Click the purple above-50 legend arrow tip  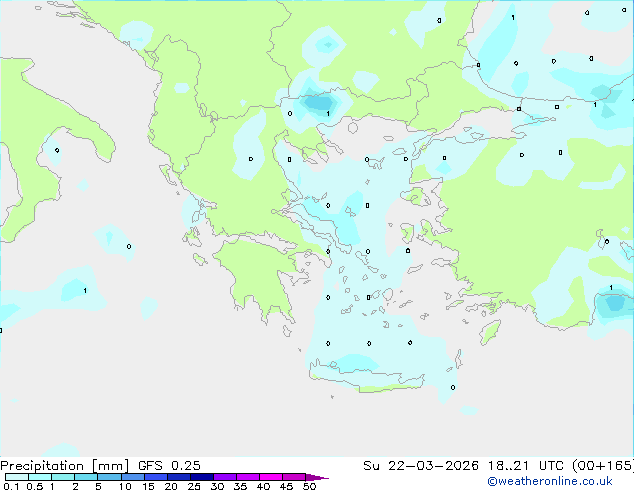[317, 477]
